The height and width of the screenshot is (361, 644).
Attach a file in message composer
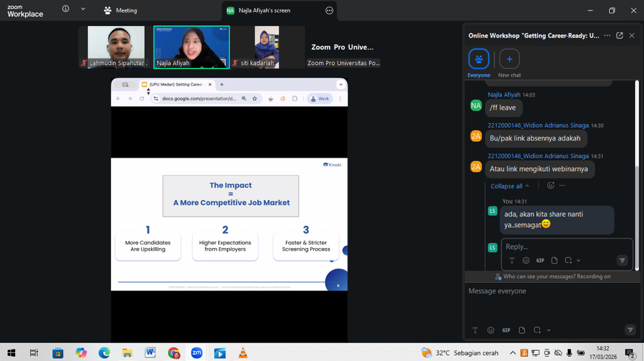(522, 330)
